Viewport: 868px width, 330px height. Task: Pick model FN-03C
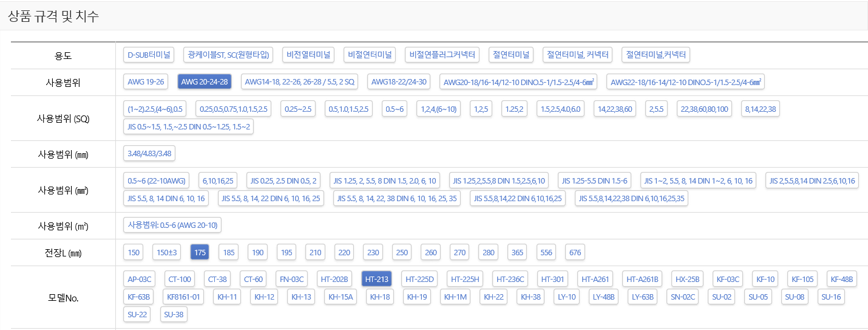292,280
